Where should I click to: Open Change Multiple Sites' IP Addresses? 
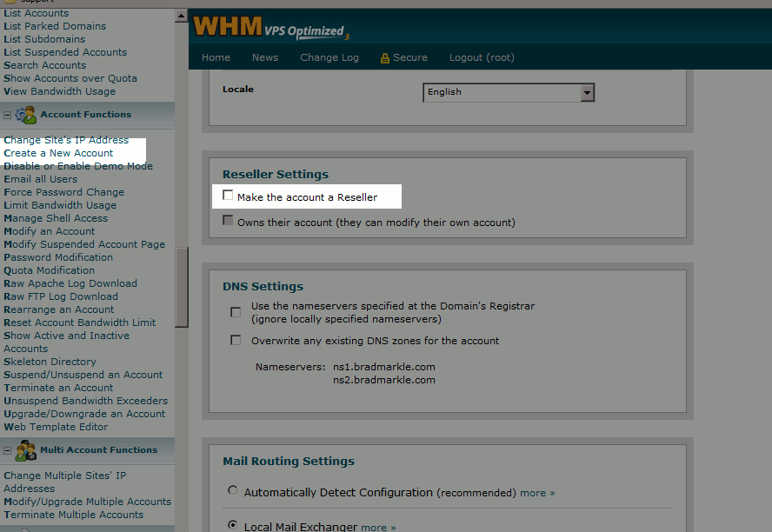65,482
